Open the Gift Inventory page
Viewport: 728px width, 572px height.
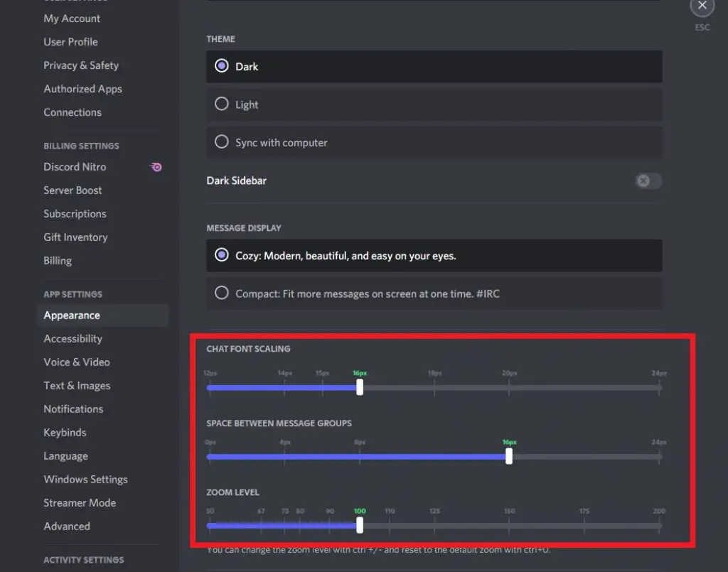click(75, 237)
